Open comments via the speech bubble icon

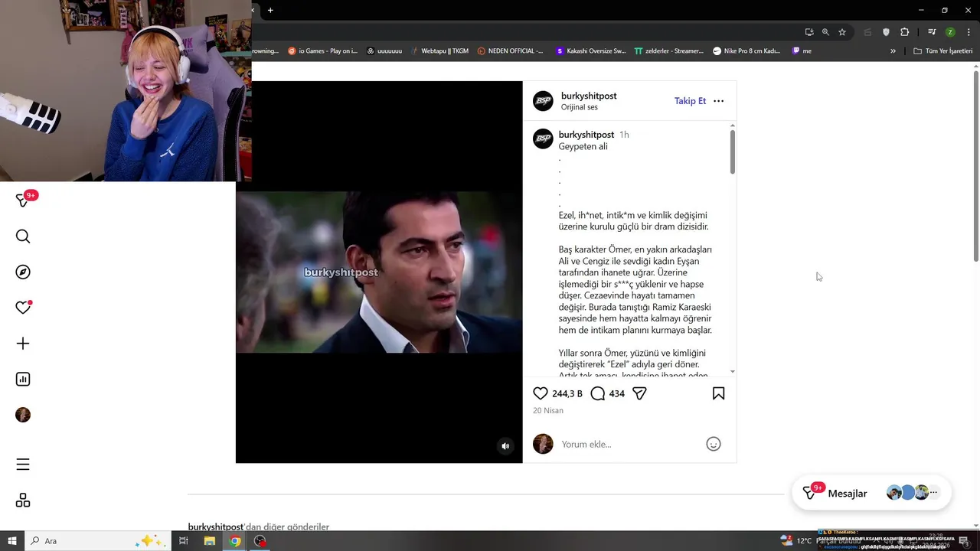click(x=598, y=393)
